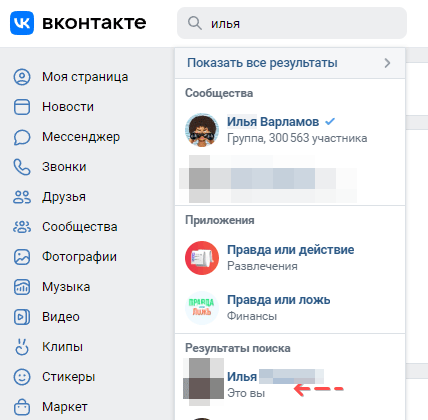Screen dimensions: 428x420
Task: Click the Приложения heading
Action: tap(220, 220)
